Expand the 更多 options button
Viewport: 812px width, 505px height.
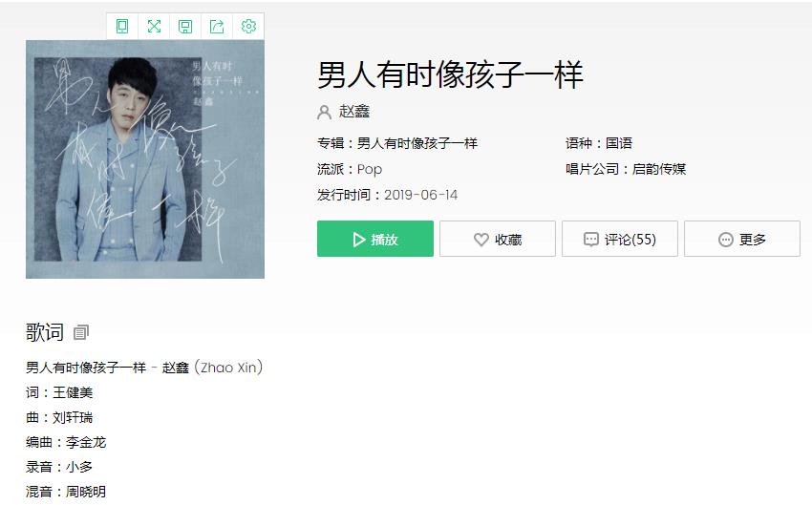[x=741, y=239]
